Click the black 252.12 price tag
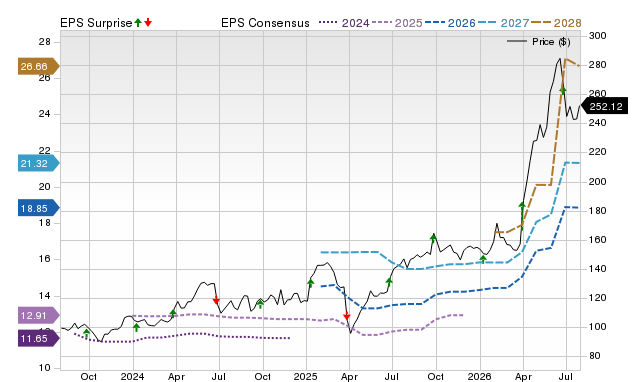Image resolution: width=640 pixels, height=382 pixels. 604,107
